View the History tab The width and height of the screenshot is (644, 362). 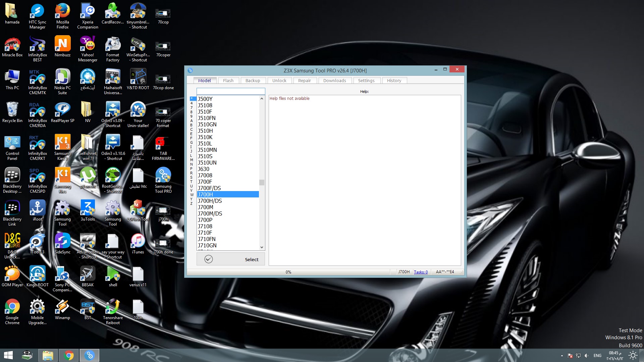pyautogui.click(x=394, y=80)
